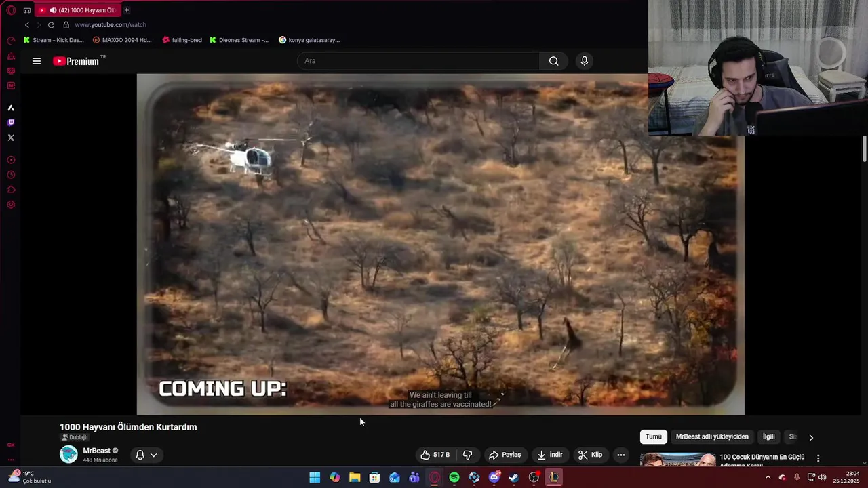Open the Player sidebar icon

coord(11,160)
